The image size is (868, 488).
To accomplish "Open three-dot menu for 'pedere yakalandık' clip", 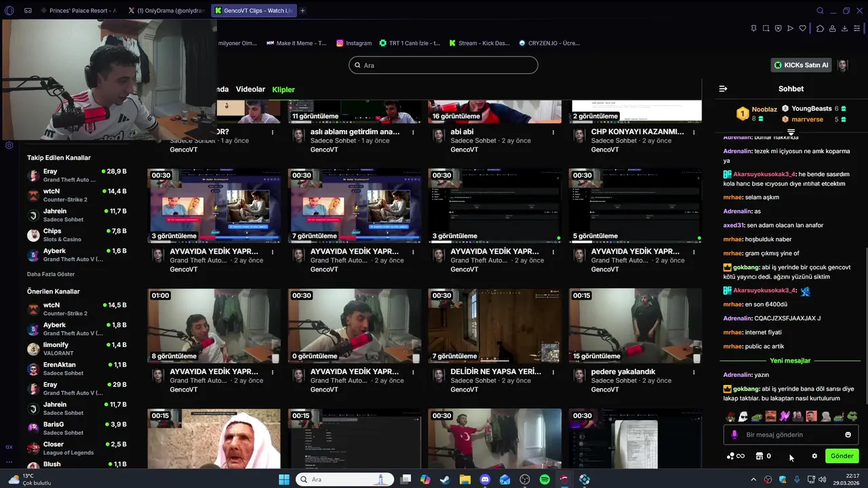I will pyautogui.click(x=694, y=372).
